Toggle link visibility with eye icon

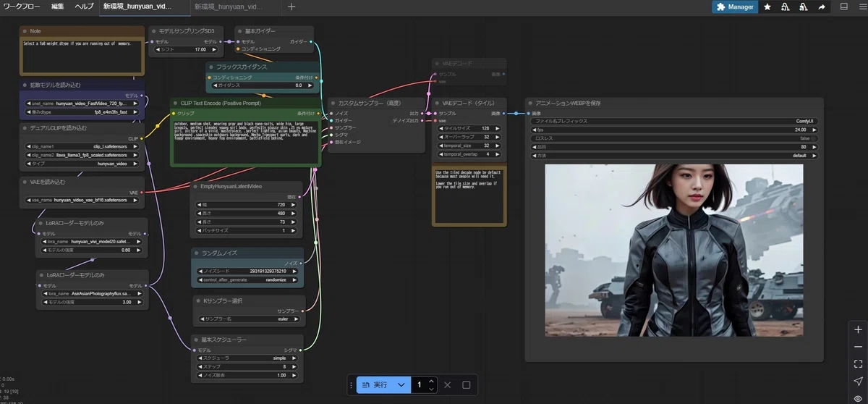pyautogui.click(x=857, y=398)
